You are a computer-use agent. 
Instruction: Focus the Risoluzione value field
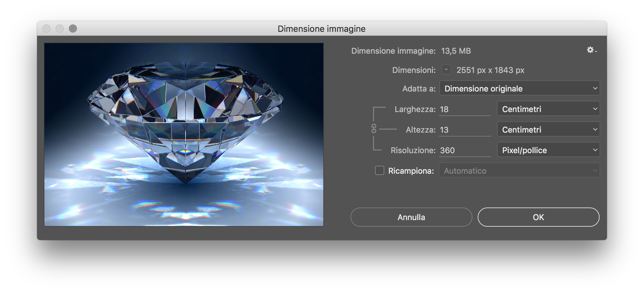(x=465, y=150)
